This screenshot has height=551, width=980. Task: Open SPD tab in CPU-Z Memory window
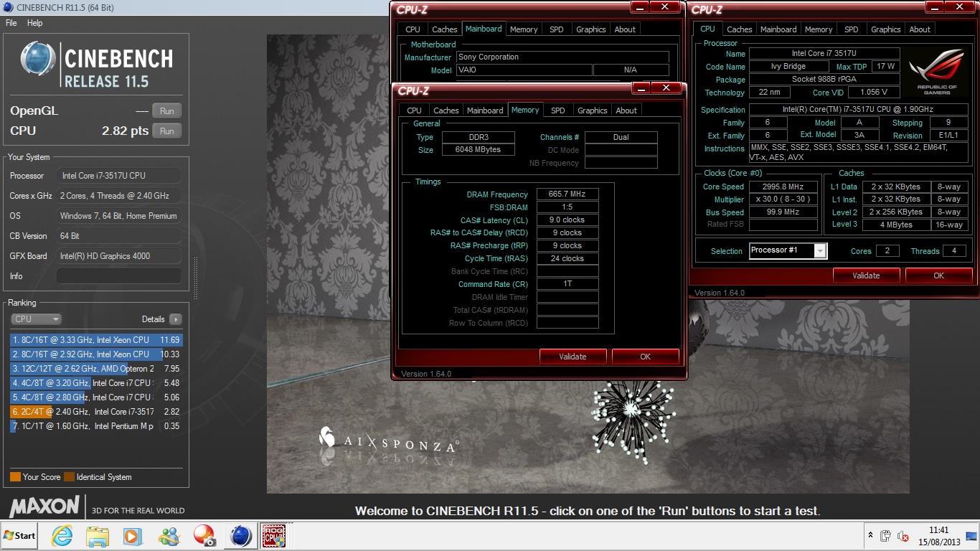coord(558,110)
